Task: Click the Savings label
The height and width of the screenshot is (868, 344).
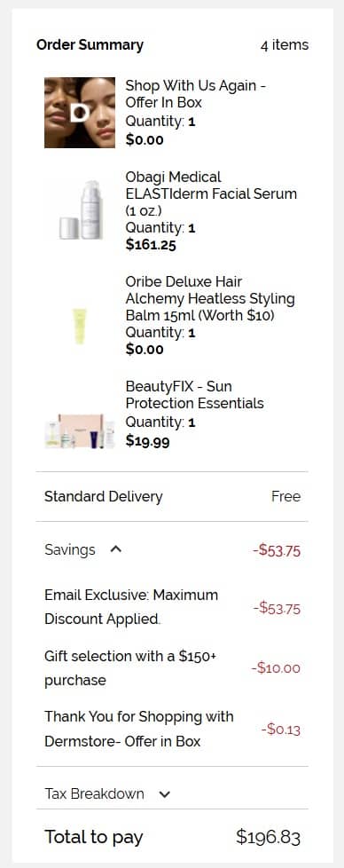Action: pos(70,549)
